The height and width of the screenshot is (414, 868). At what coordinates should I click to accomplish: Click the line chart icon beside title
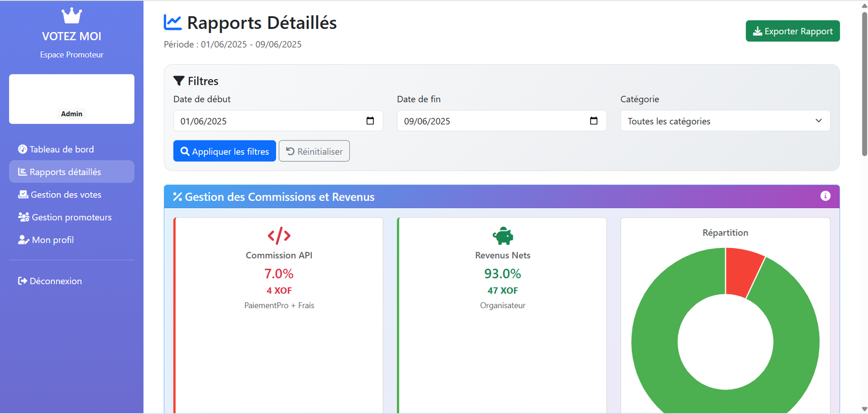point(173,22)
